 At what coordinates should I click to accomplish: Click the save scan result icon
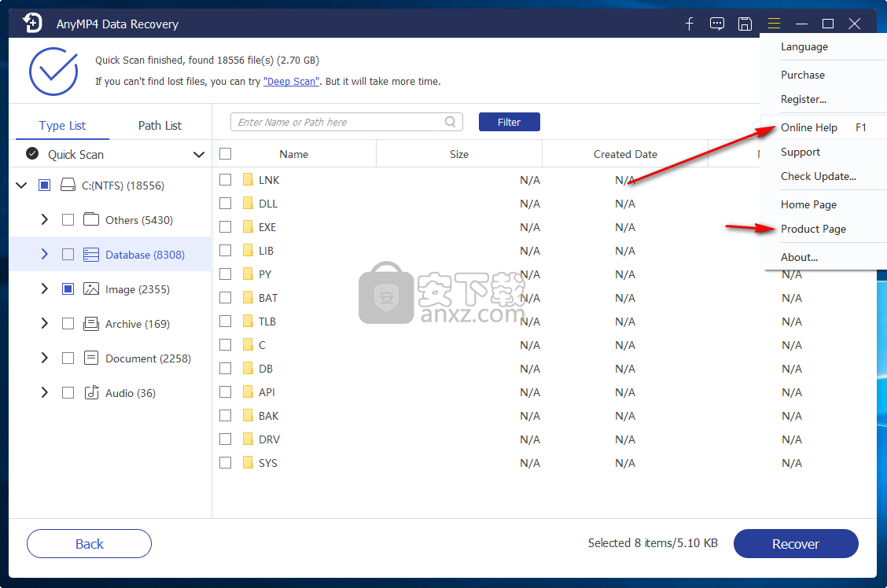pos(745,24)
